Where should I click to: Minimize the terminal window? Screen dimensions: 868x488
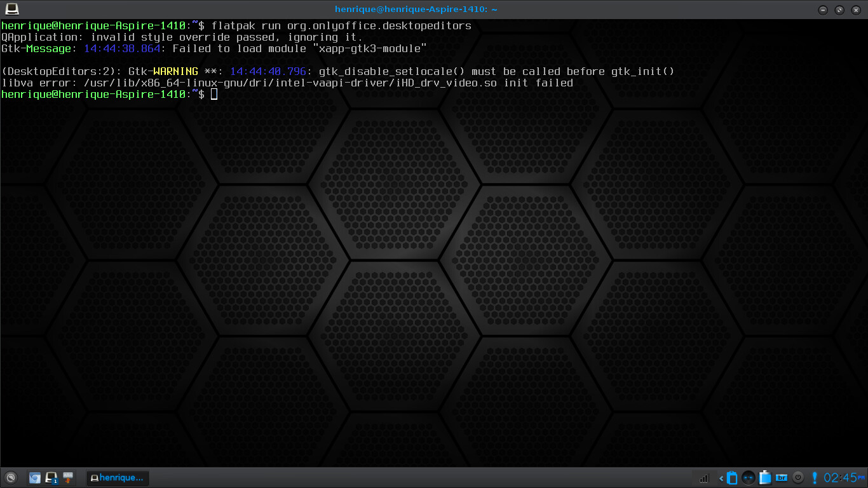tap(823, 10)
